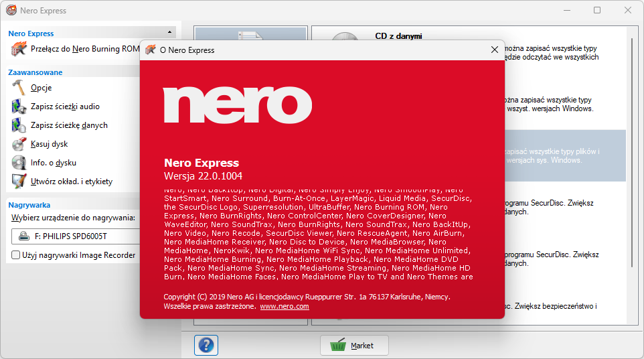Click the Zaawansowane section heading
This screenshot has width=644, height=359.
click(x=35, y=72)
